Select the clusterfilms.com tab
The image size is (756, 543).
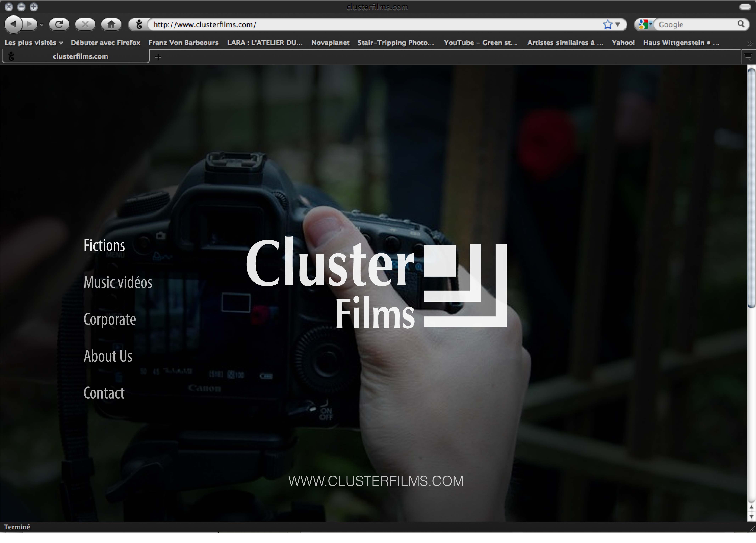pos(80,56)
